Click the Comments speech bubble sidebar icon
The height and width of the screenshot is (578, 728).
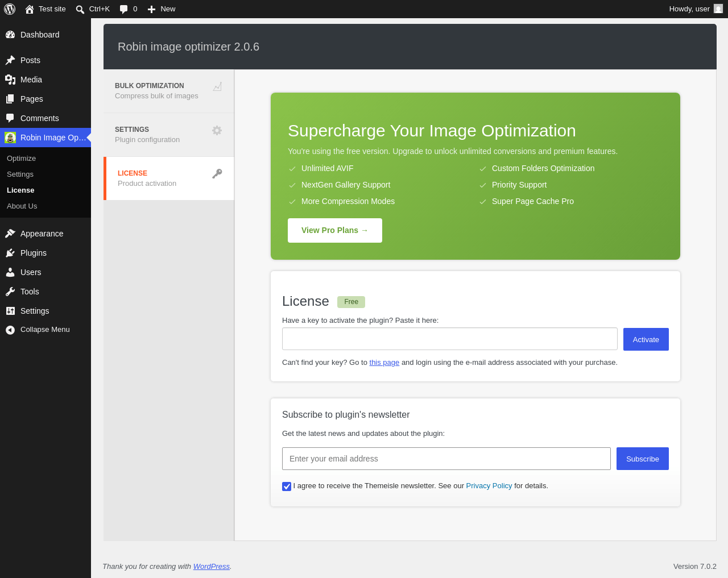[10, 118]
